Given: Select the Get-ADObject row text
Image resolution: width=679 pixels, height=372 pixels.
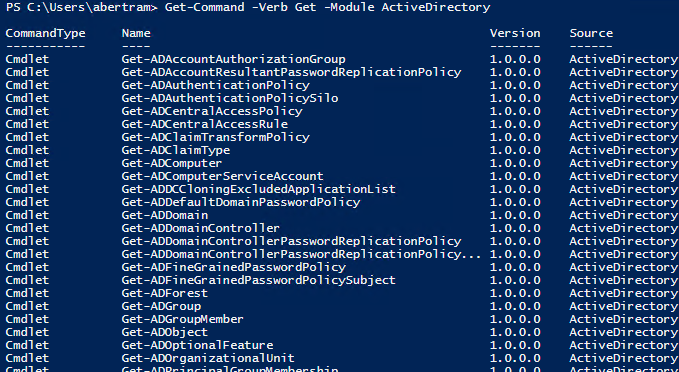Looking at the screenshot, I should 165,332.
